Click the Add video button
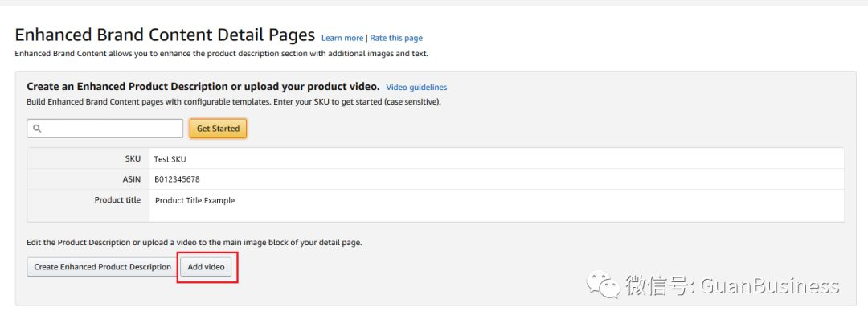Image resolution: width=868 pixels, height=324 pixels. (x=206, y=267)
